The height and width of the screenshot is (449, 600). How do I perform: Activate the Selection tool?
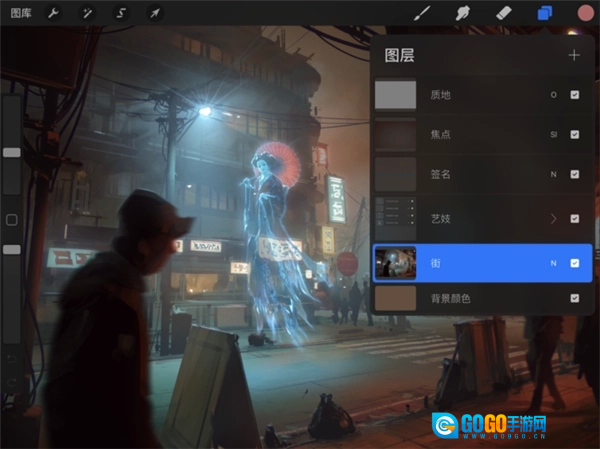coord(121,13)
